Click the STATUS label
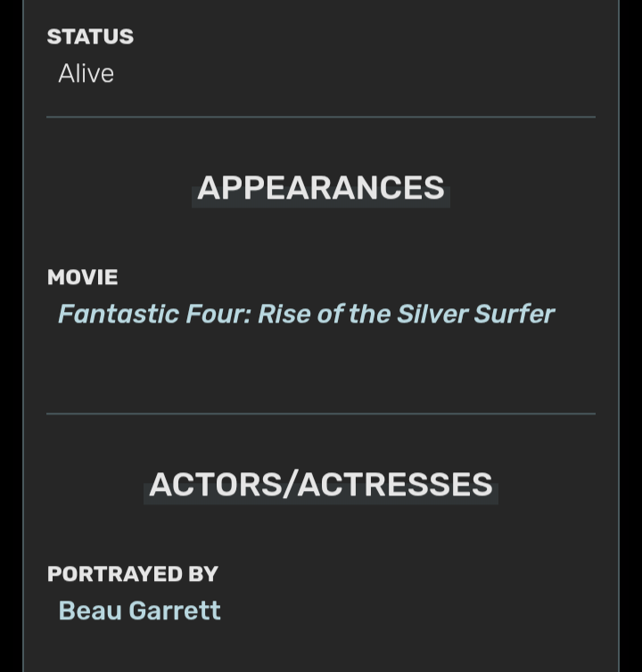Screen dimensions: 642x672 pos(90,37)
